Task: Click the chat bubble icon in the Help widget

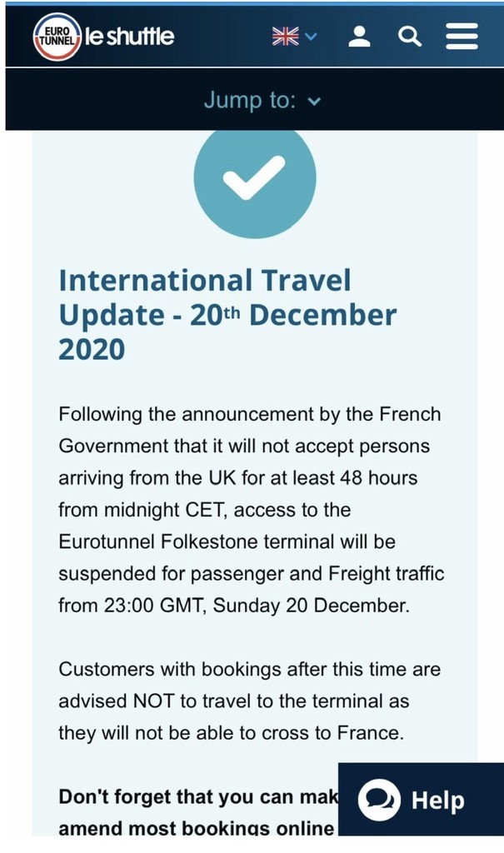Action: [x=379, y=801]
